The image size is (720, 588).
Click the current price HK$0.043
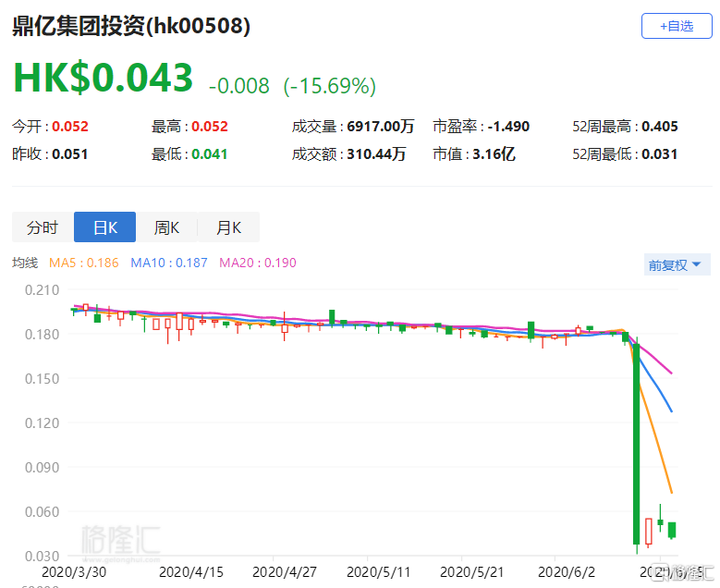103,77
